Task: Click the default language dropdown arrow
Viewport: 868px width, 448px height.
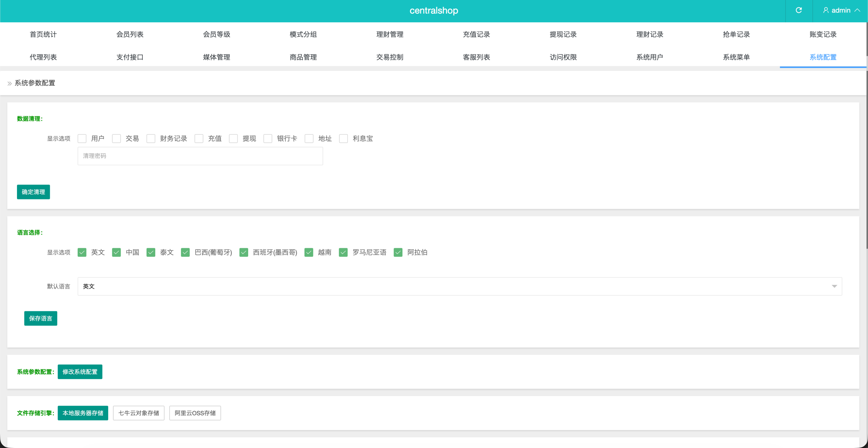Action: (x=834, y=286)
